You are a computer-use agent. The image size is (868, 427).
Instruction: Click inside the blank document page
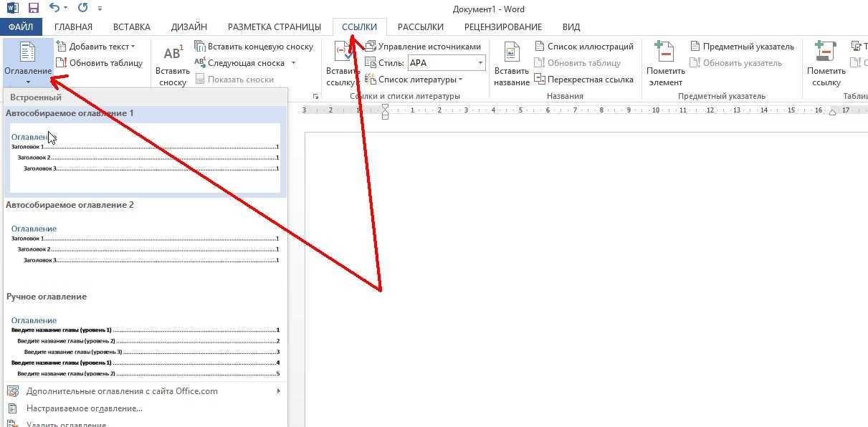[586, 279]
